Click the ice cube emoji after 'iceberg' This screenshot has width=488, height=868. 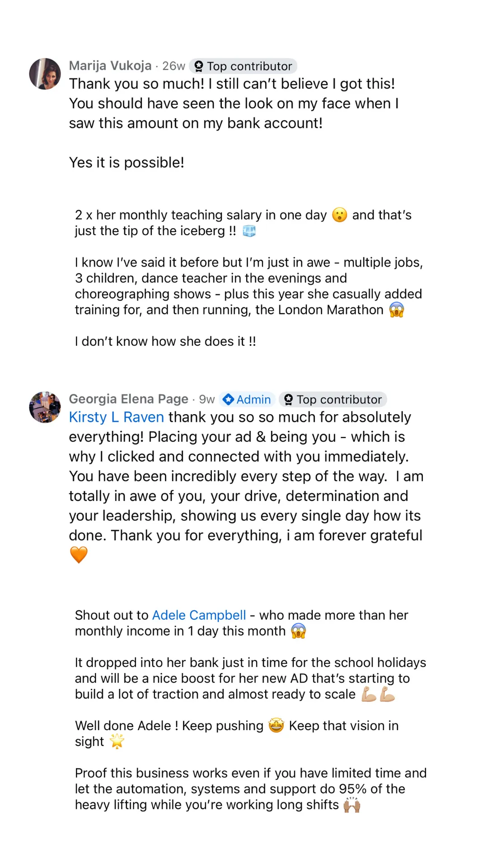click(249, 231)
